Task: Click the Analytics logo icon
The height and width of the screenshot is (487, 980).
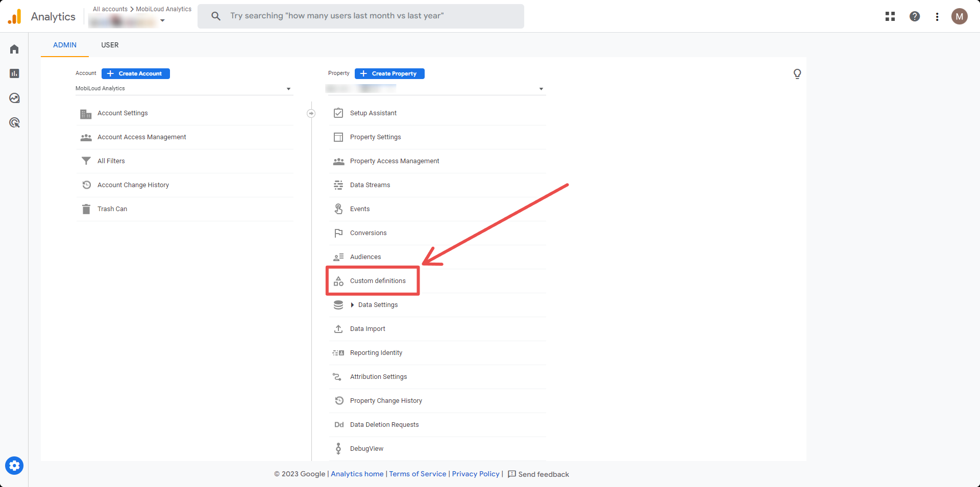Action: (x=15, y=16)
